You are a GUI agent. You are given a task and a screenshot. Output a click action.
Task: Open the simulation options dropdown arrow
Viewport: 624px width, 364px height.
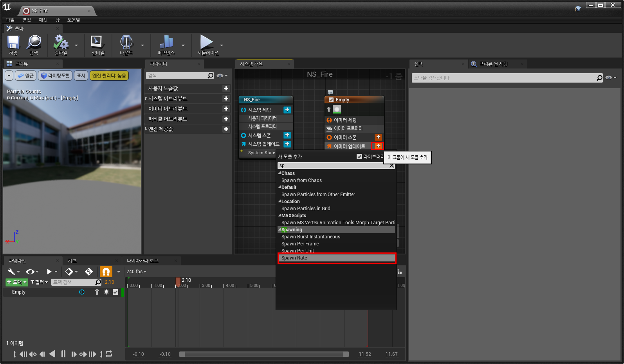pos(222,45)
